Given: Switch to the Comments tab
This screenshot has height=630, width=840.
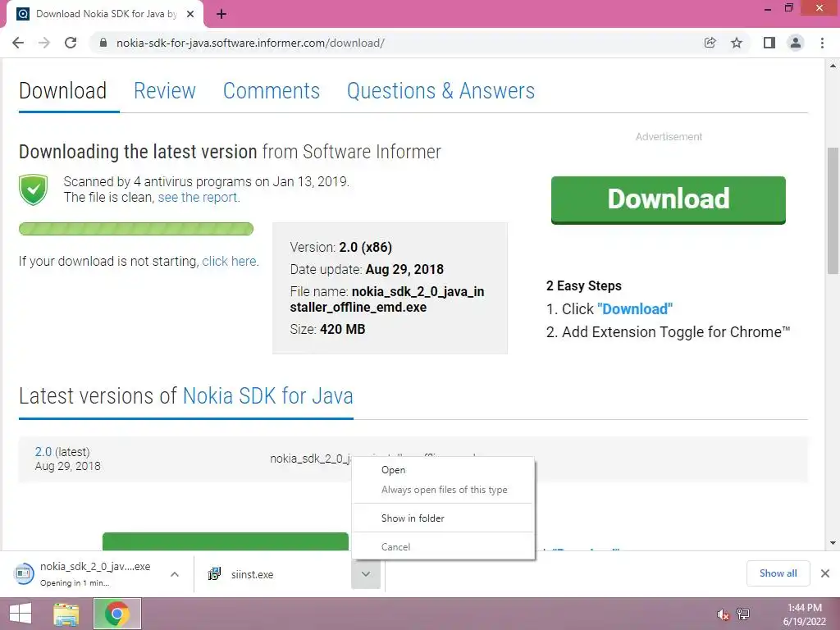Looking at the screenshot, I should pyautogui.click(x=271, y=90).
